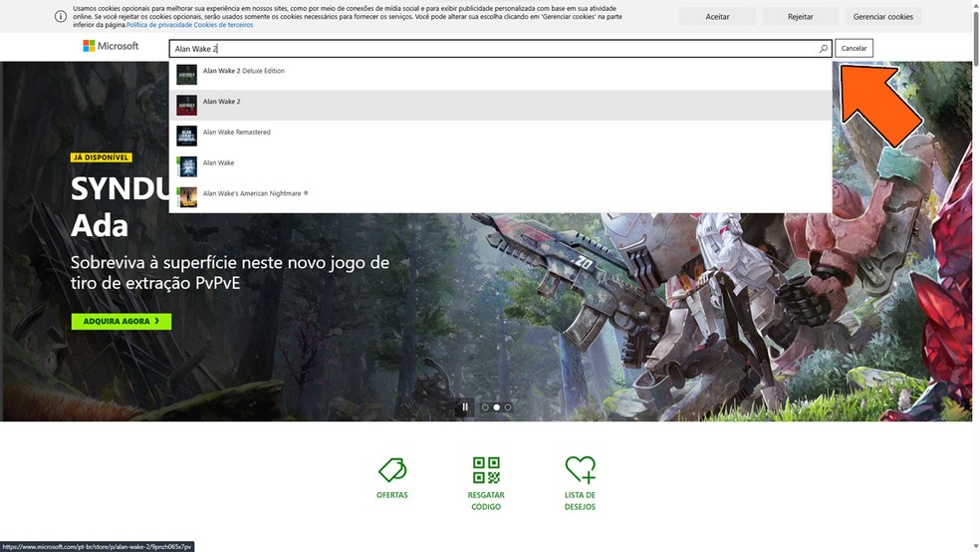
Task: Select the second carousel slide dot
Action: (x=496, y=407)
